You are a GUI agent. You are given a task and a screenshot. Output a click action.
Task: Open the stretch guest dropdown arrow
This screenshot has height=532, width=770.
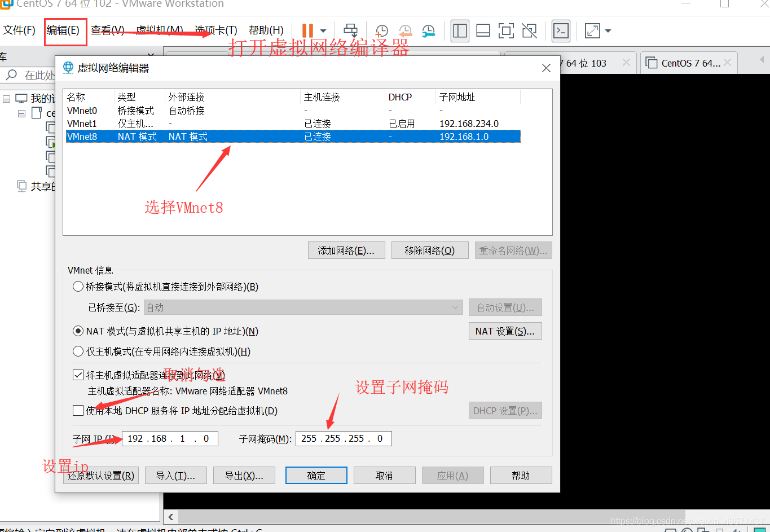(608, 31)
